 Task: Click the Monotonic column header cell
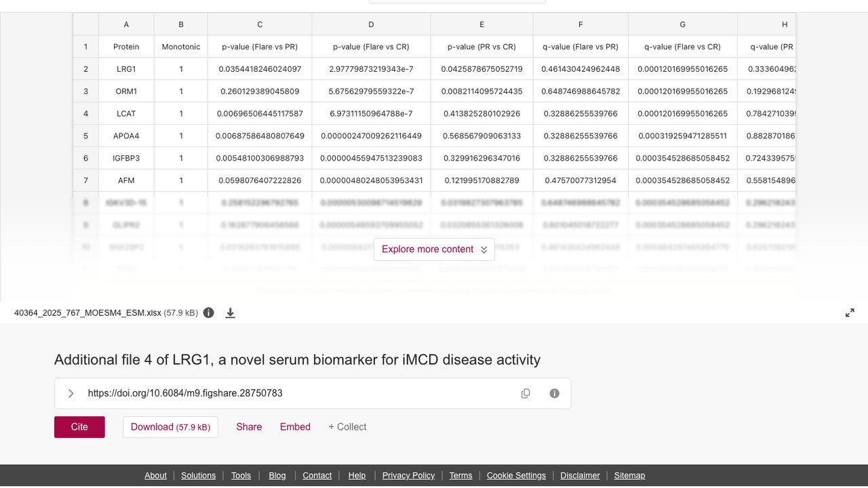pos(181,47)
